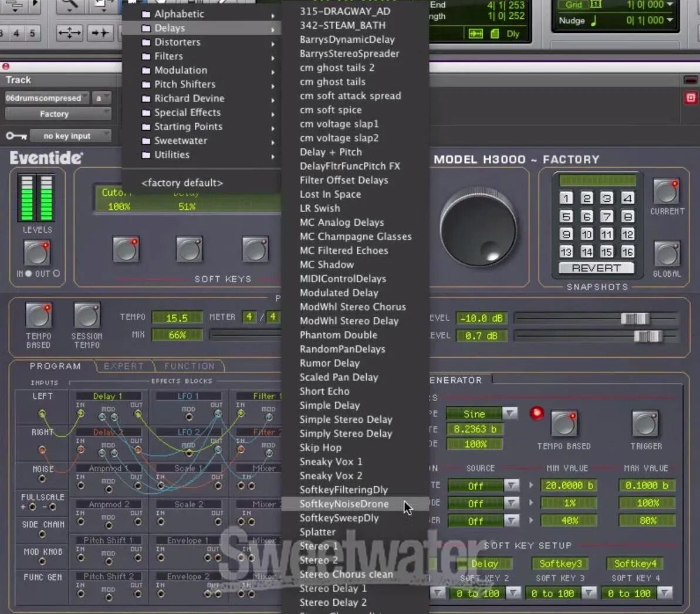Select the <factory default> entry
The width and height of the screenshot is (700, 614).
point(182,183)
